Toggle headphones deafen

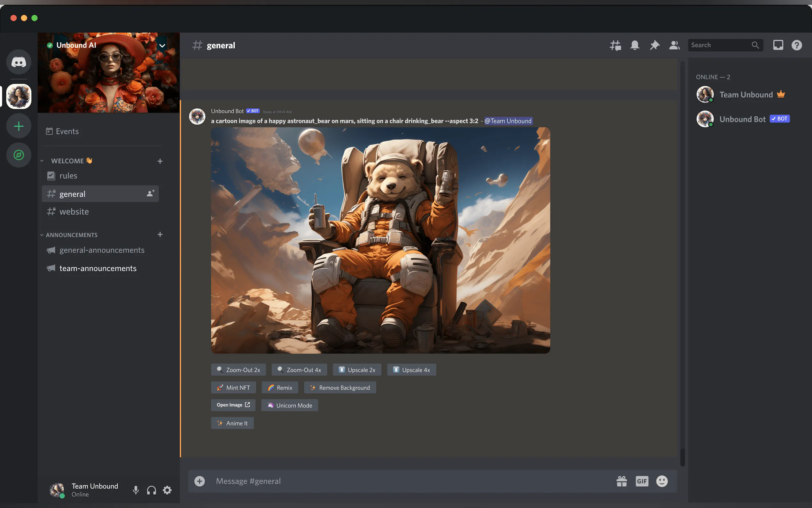152,490
